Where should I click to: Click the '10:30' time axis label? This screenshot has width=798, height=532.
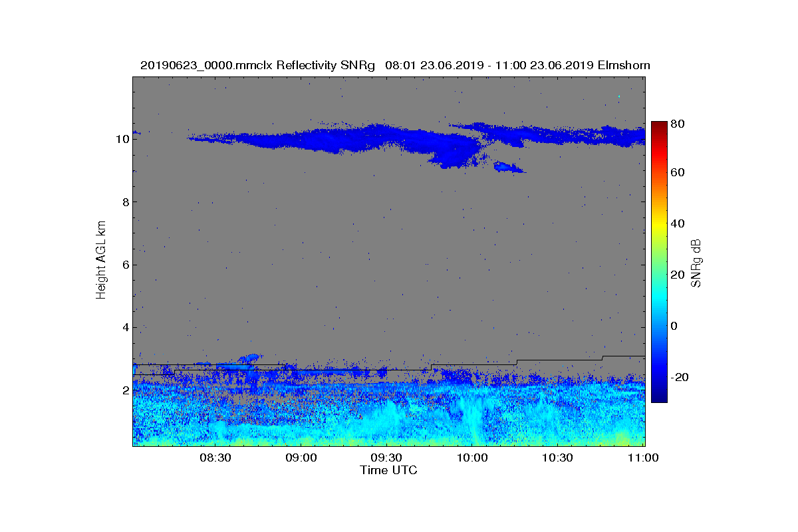(557, 458)
